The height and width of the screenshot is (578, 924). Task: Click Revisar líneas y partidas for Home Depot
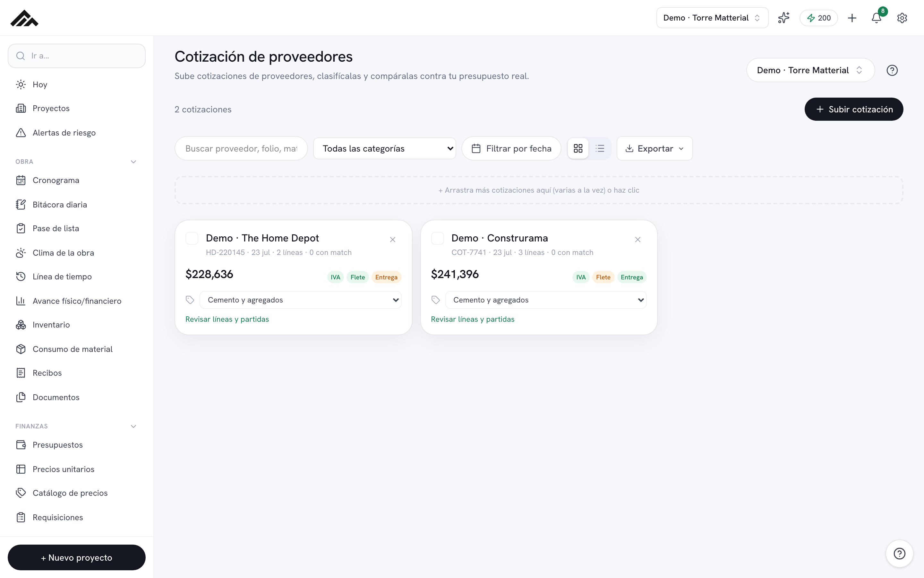[x=227, y=319]
